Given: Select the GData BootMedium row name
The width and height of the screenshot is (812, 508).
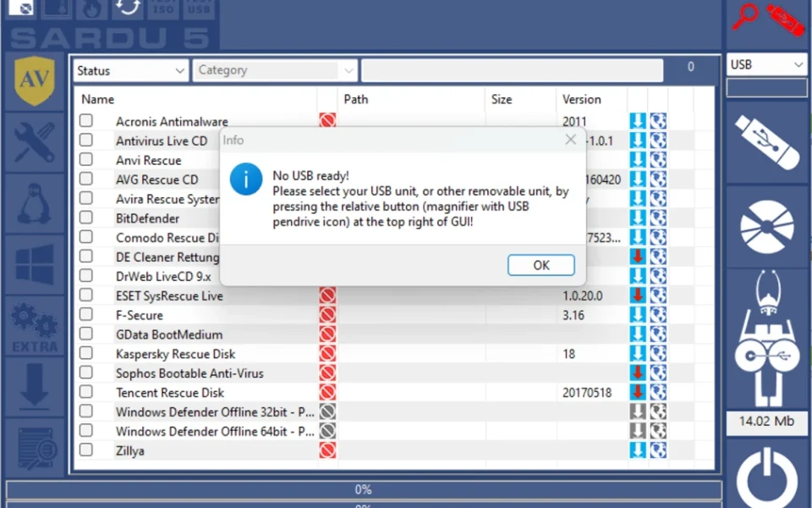Looking at the screenshot, I should coord(169,334).
